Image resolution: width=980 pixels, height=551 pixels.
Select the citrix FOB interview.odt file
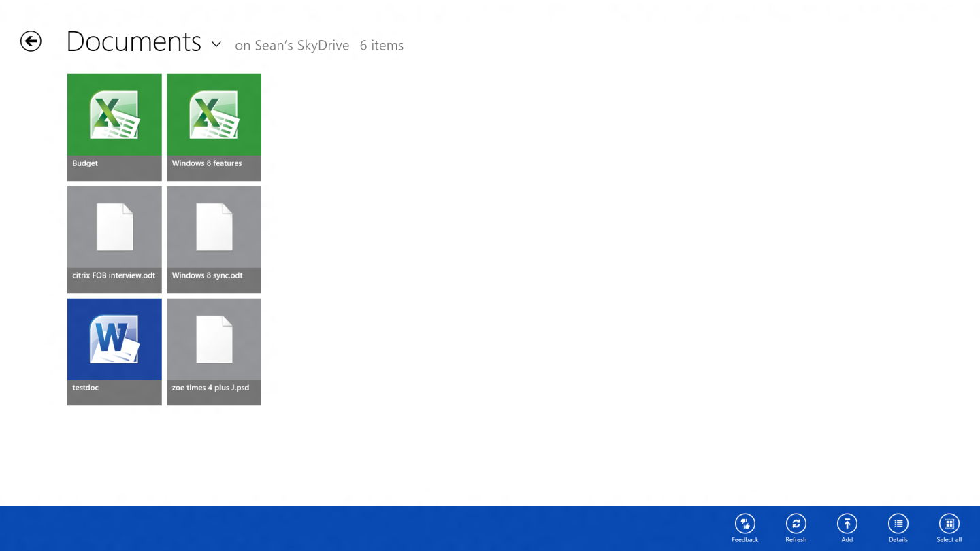coord(114,239)
